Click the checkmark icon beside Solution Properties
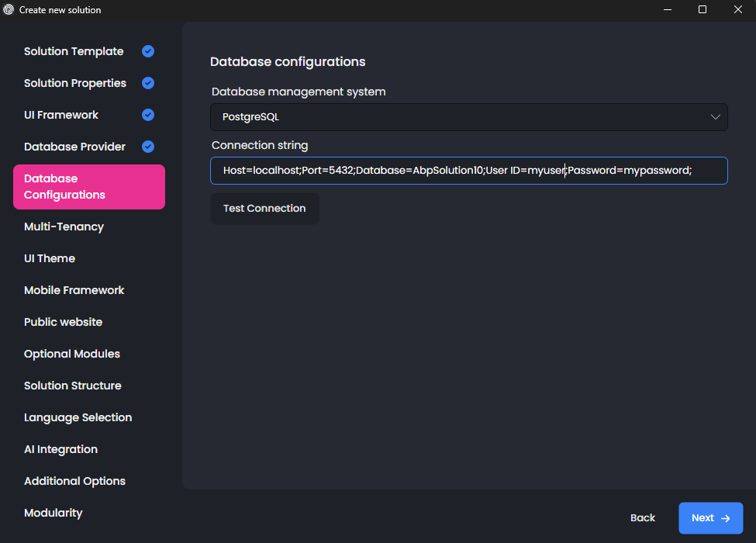The height and width of the screenshot is (543, 756). 148,83
